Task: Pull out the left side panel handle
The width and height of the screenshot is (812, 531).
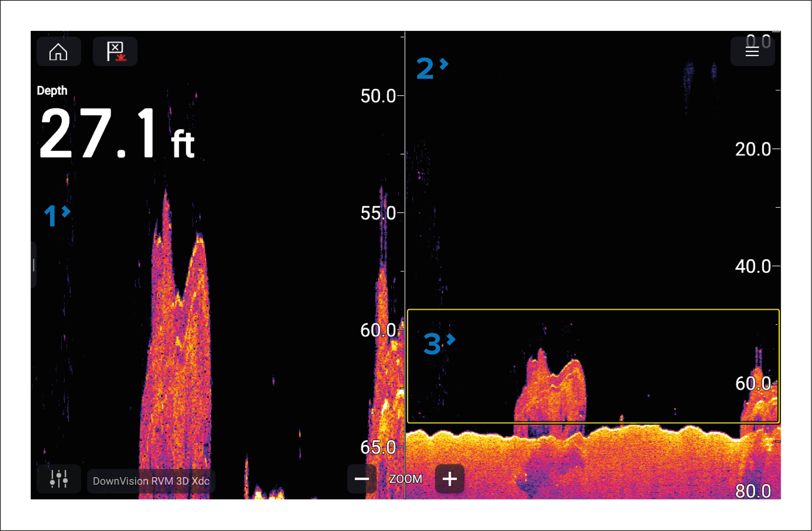Action: pos(33,265)
